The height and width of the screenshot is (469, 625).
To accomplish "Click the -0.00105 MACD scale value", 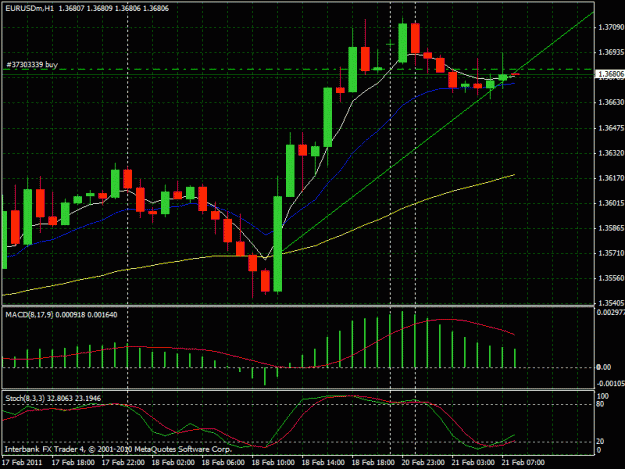I will 611,383.
